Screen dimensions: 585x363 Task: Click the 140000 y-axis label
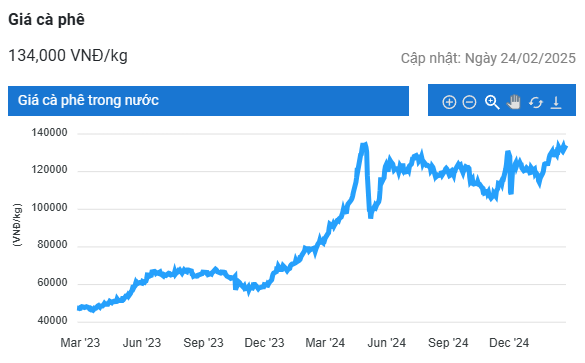(x=50, y=132)
